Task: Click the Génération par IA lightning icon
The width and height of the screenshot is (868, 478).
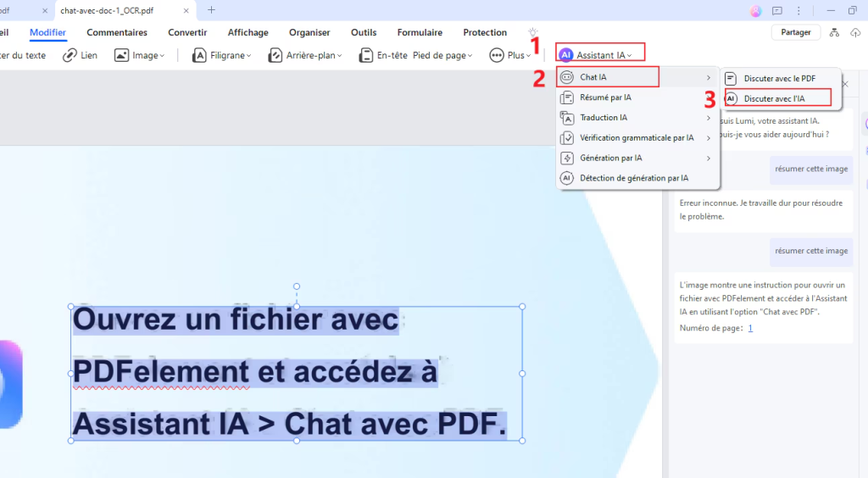Action: tap(567, 158)
